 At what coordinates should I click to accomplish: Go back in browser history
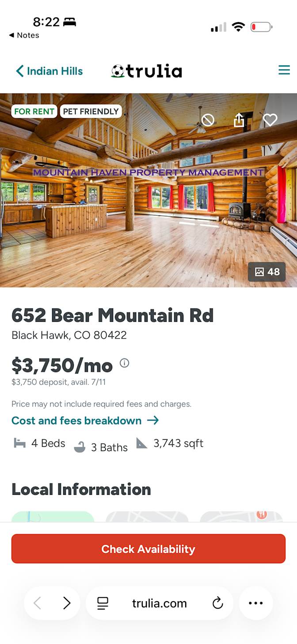coord(38,603)
